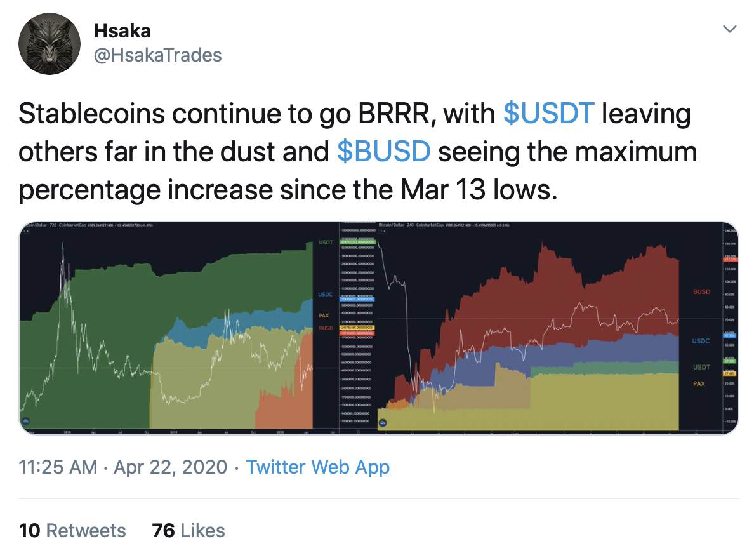
Task: Expand the indicator legend in left chart
Action: click(27, 231)
